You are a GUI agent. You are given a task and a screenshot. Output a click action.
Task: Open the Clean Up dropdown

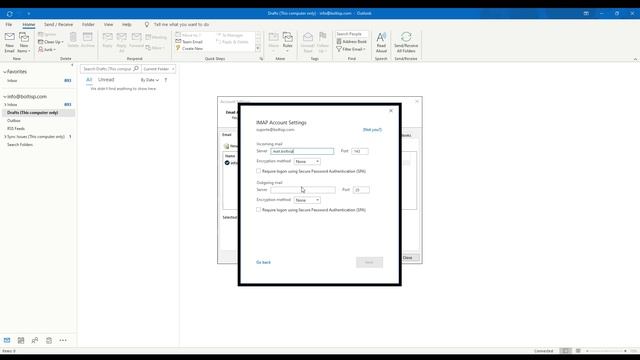pyautogui.click(x=51, y=42)
